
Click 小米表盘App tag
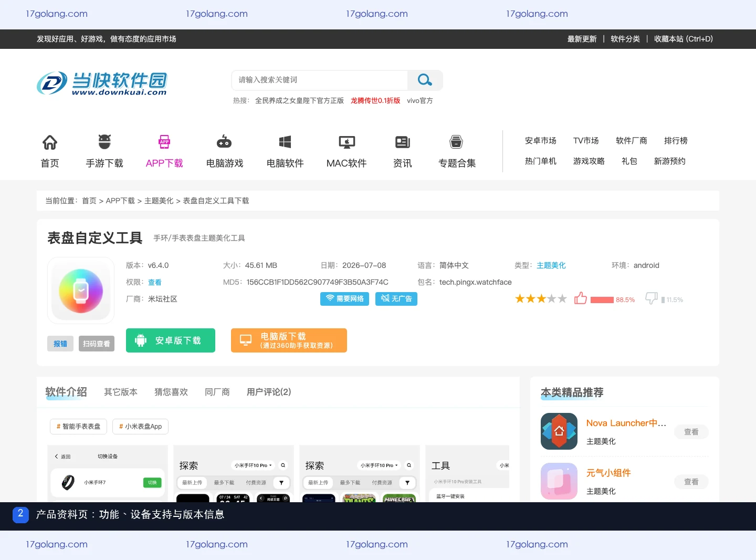(x=140, y=427)
